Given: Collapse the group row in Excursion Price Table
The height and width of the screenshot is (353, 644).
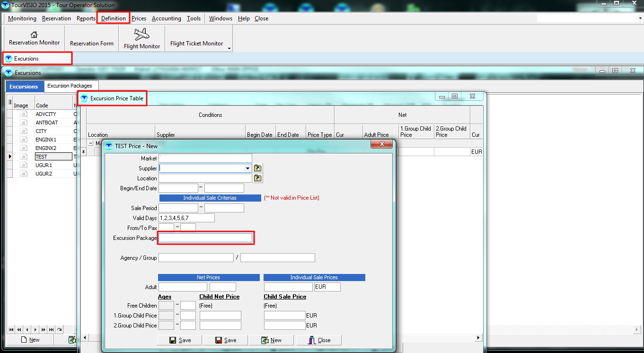Looking at the screenshot, I should pyautogui.click(x=90, y=143).
